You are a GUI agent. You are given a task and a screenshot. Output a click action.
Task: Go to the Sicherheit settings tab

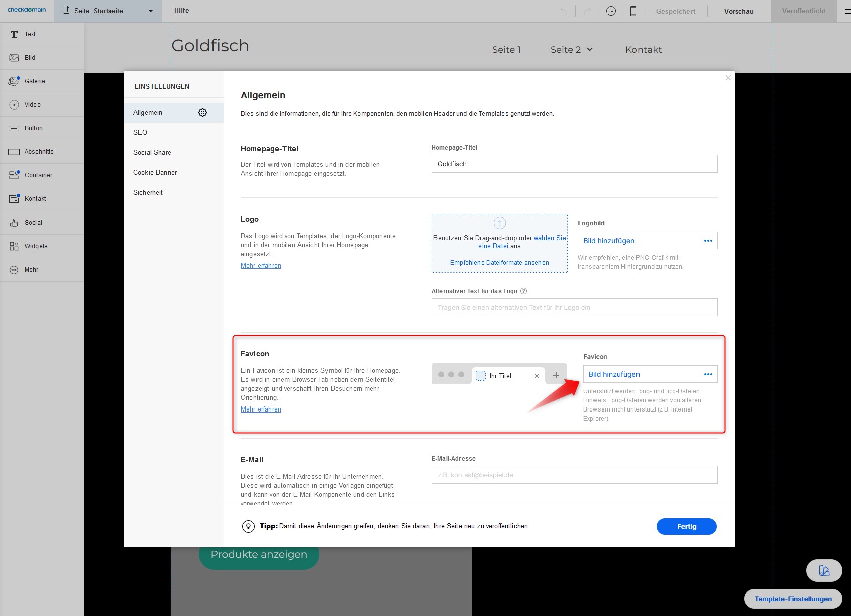[148, 193]
